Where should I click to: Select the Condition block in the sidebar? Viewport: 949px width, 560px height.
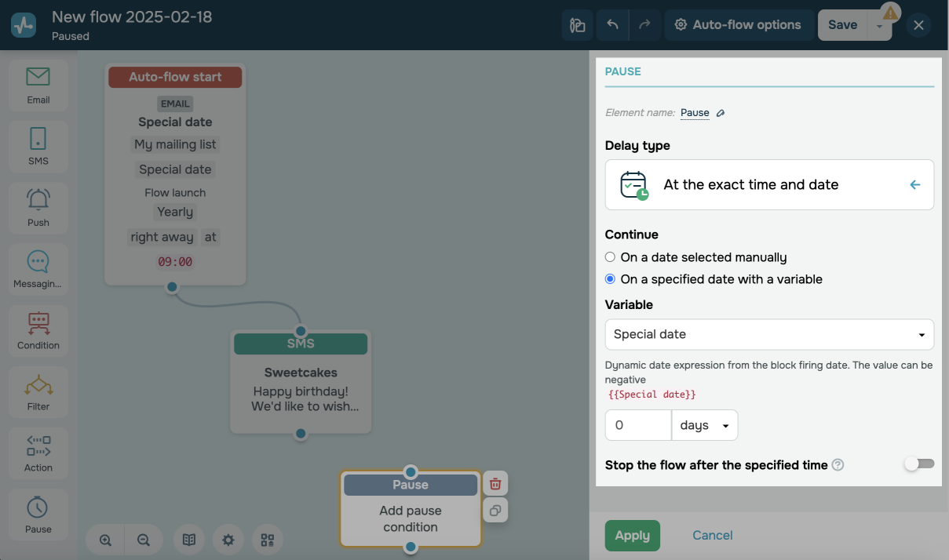tap(38, 330)
